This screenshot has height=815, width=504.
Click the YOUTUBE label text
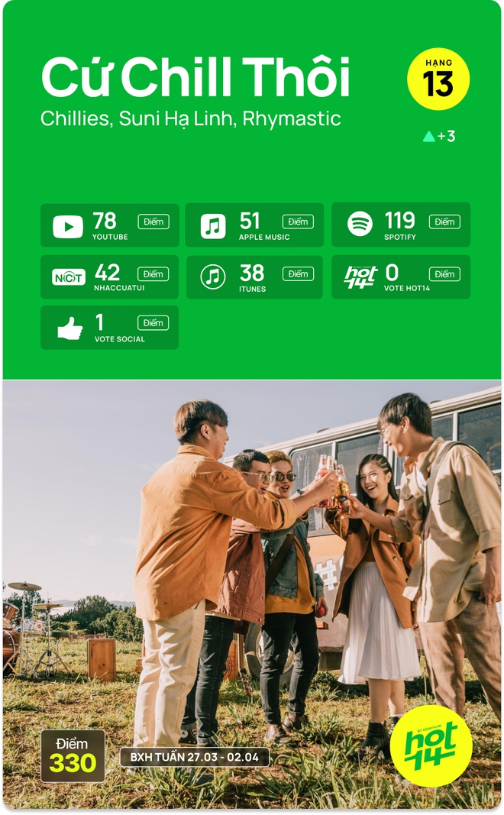(110, 237)
